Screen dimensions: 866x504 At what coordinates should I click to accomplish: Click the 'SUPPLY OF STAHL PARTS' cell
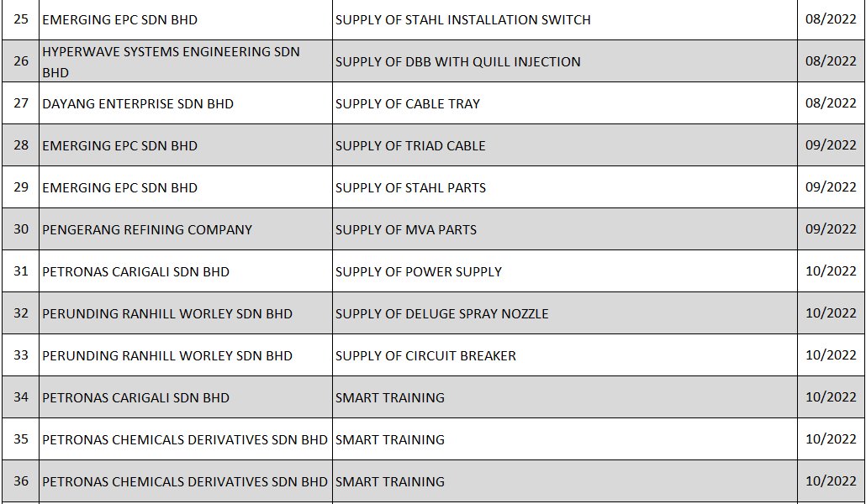[410, 187]
